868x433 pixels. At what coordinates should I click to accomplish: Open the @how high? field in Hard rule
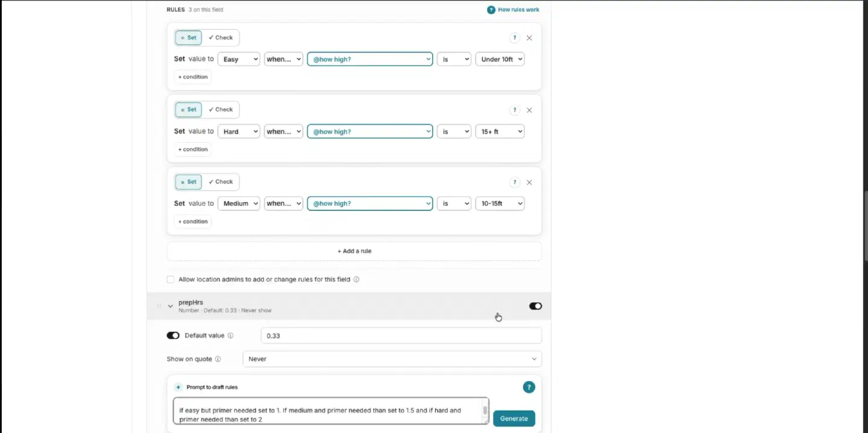pos(370,131)
